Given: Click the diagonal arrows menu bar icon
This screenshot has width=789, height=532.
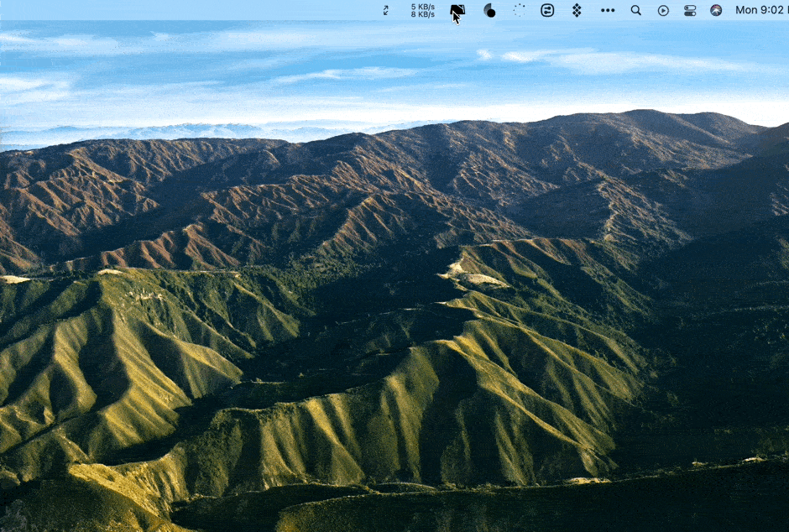Looking at the screenshot, I should [x=386, y=10].
